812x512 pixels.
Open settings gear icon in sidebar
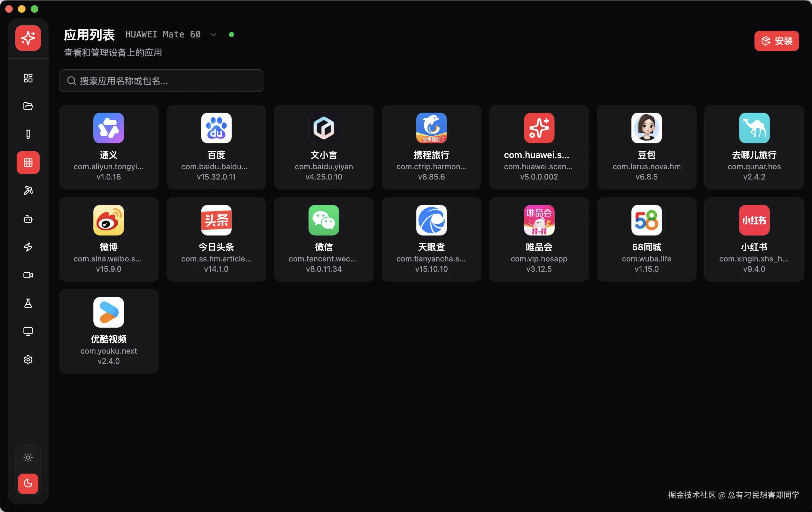pos(28,359)
